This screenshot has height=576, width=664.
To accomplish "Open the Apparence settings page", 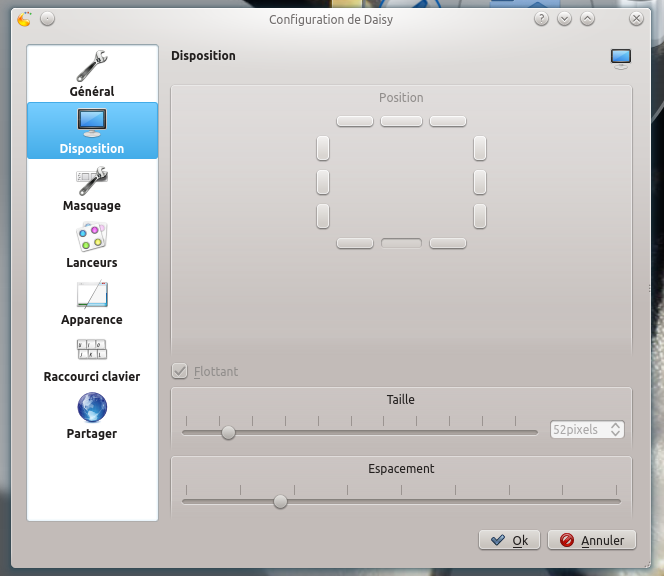I will [x=92, y=302].
